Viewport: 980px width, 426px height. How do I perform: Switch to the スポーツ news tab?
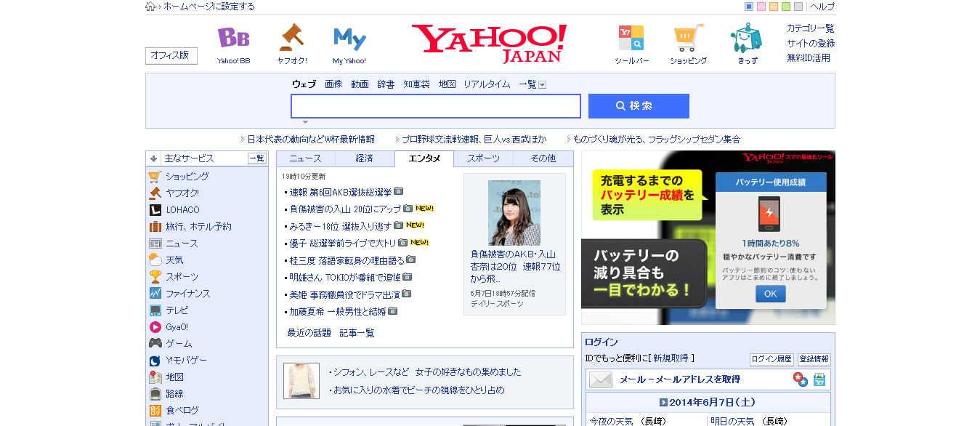click(x=483, y=158)
